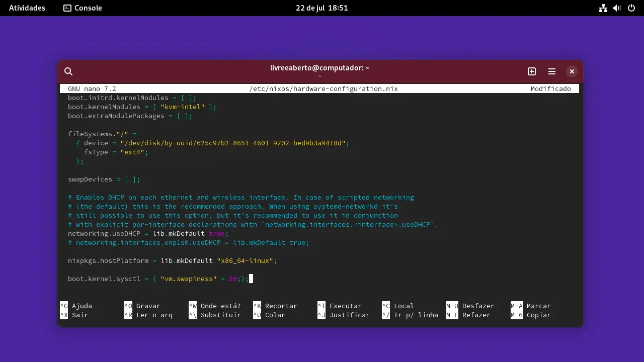The width and height of the screenshot is (644, 362).
Task: Click the ^K Recortar shortcut
Action: [275, 306]
